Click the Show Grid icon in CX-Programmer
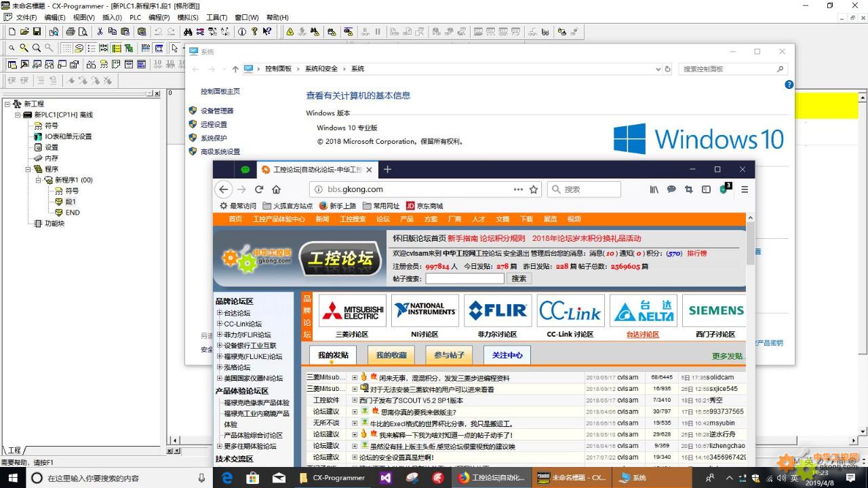 pyautogui.click(x=66, y=48)
